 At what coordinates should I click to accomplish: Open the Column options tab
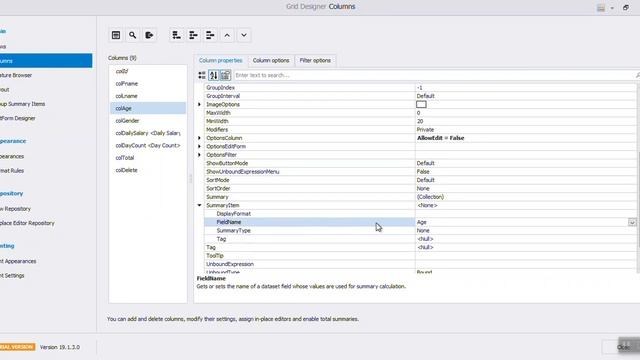(271, 60)
